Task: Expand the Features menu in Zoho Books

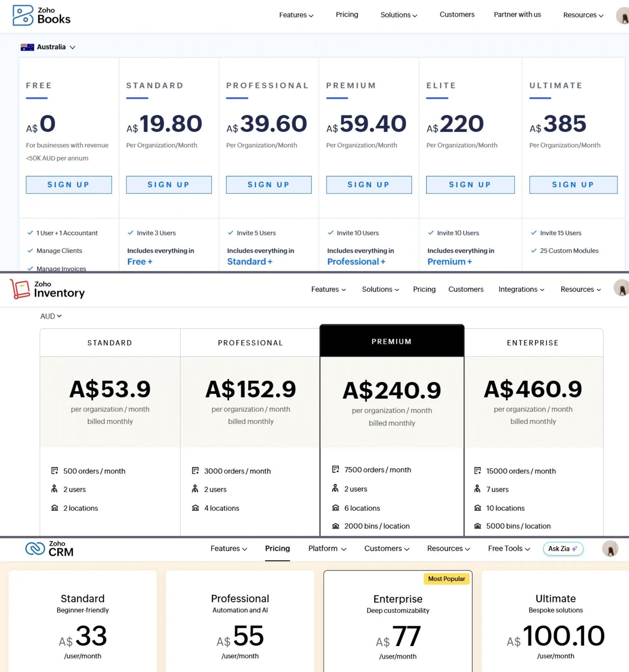Action: 296,15
